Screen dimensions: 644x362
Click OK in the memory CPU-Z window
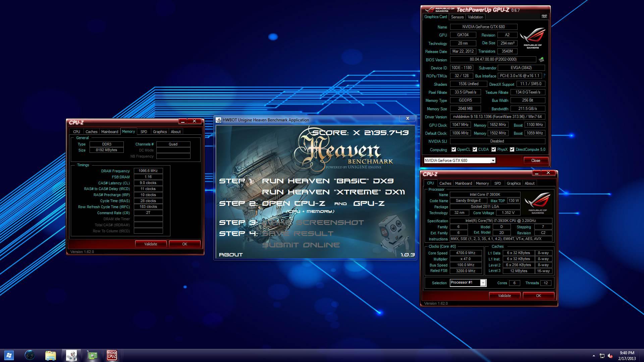184,244
